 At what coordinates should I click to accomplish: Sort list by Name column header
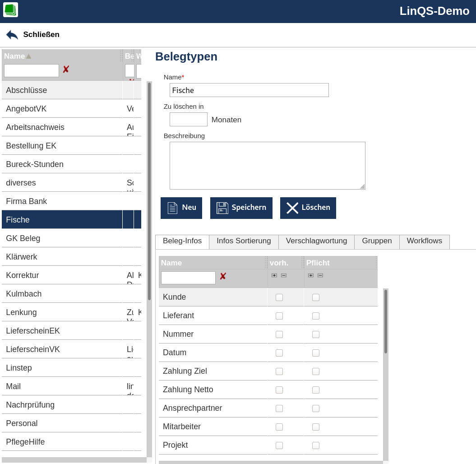15,56
